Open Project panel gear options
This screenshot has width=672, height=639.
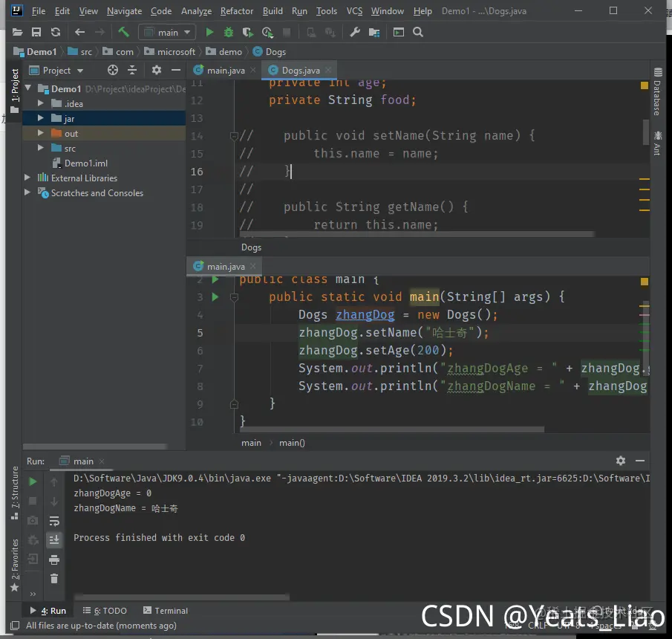pos(157,70)
